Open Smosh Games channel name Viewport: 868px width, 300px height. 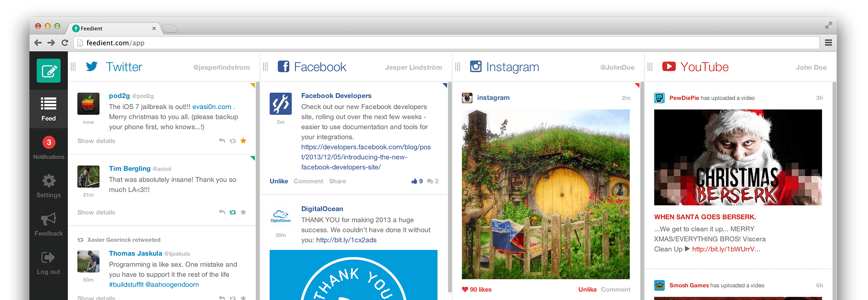(x=689, y=286)
